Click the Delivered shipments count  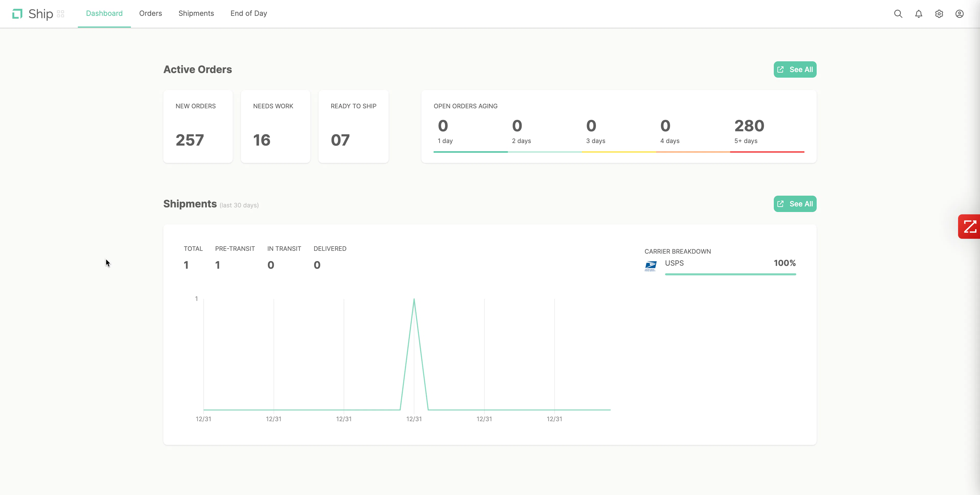(317, 265)
